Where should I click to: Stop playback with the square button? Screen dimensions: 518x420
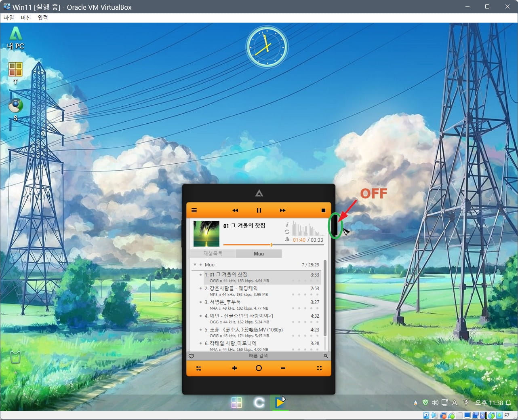[323, 210]
